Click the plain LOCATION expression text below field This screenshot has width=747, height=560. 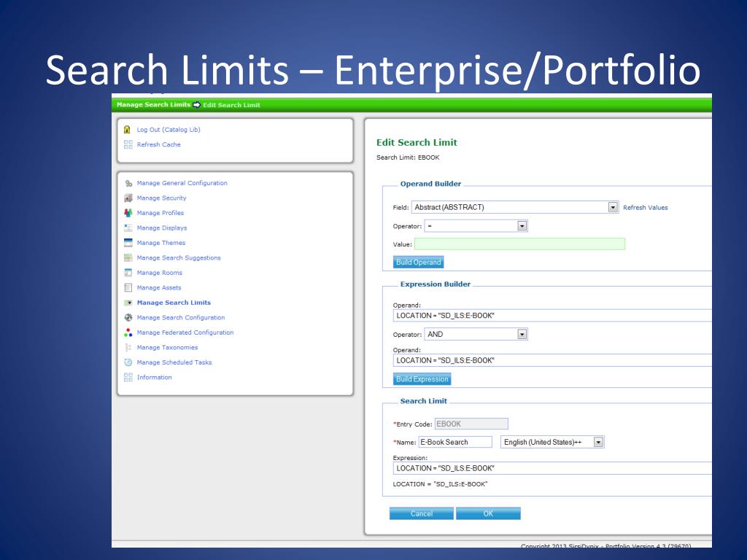pos(440,484)
